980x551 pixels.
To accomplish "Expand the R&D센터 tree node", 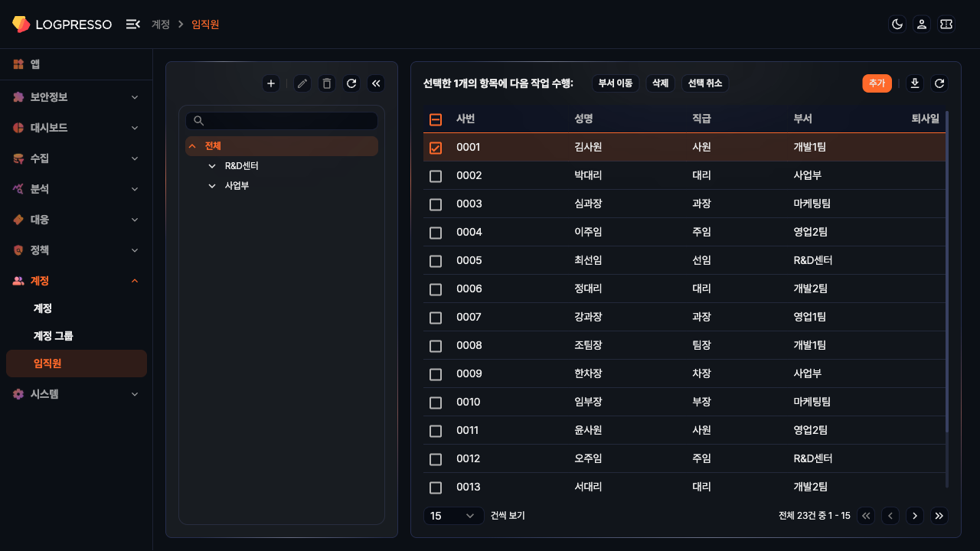I will coord(212,166).
